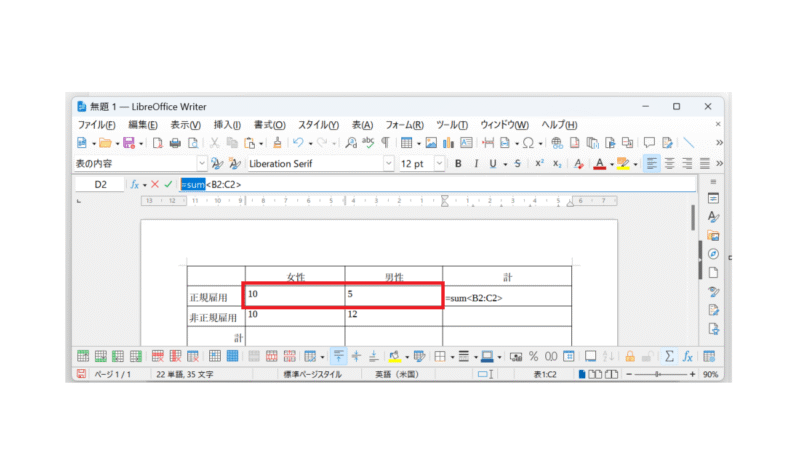800x450 pixels.
Task: Open sidebar Gallery icon
Action: point(713,236)
